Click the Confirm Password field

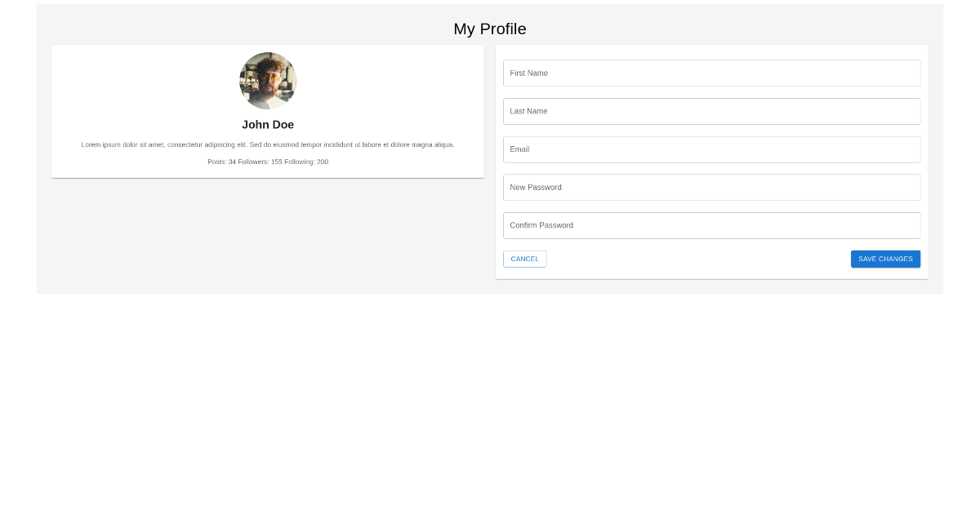coord(711,225)
